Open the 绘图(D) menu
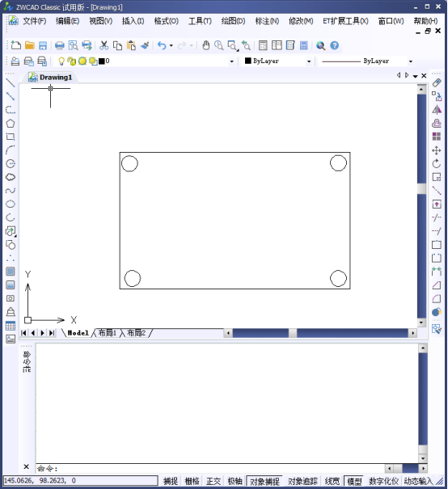This screenshot has height=489, width=448. (x=233, y=21)
